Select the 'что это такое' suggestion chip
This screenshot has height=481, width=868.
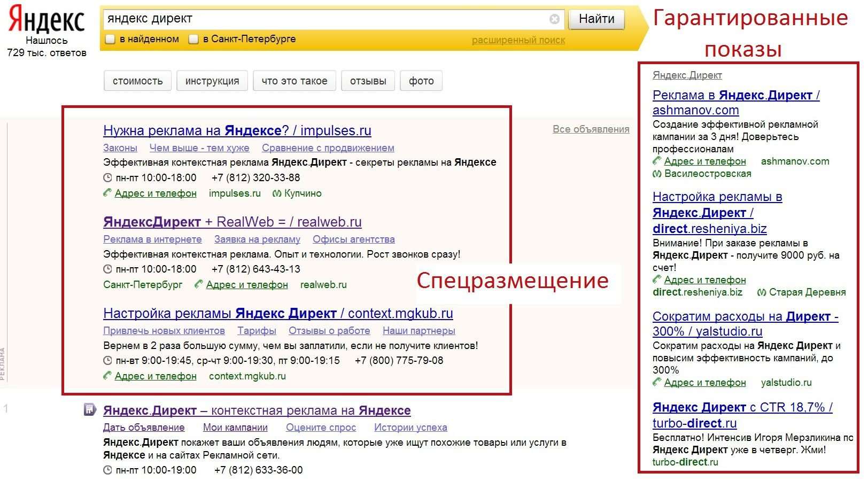point(294,81)
